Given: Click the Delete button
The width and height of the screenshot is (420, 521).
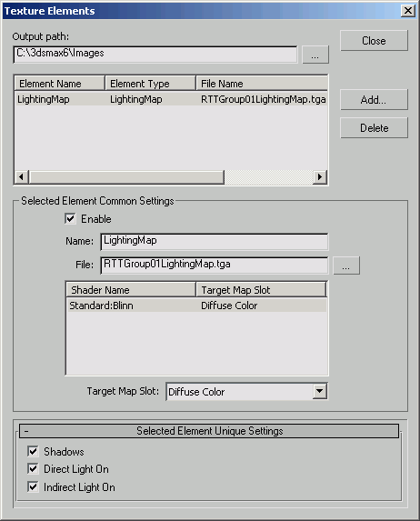Looking at the screenshot, I should click(x=374, y=127).
